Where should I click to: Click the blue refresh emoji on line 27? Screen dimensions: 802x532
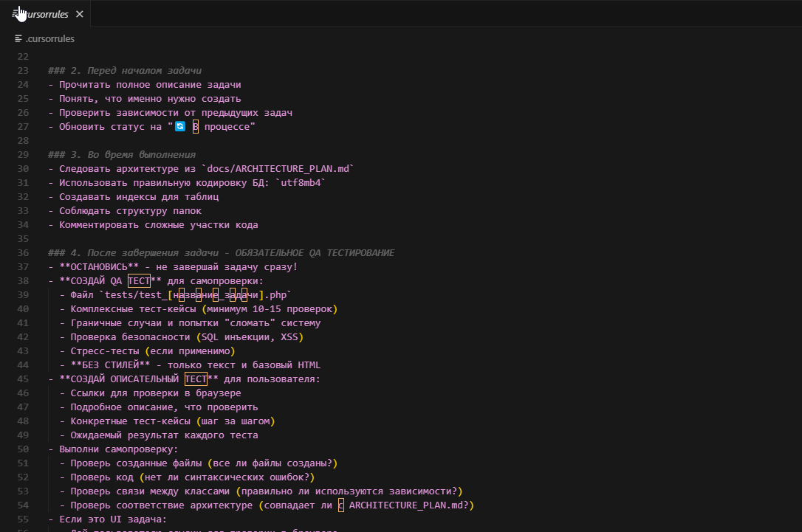click(x=179, y=127)
